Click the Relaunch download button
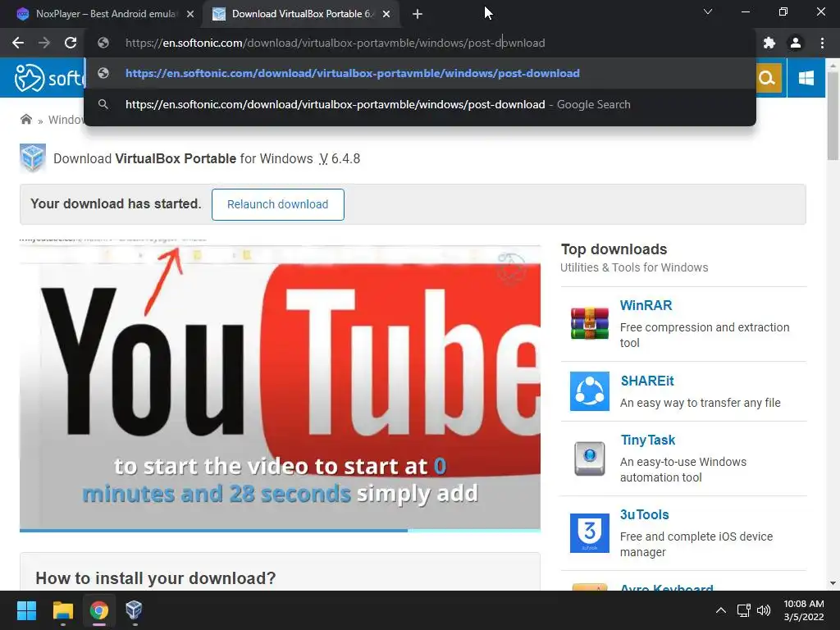 pyautogui.click(x=277, y=204)
